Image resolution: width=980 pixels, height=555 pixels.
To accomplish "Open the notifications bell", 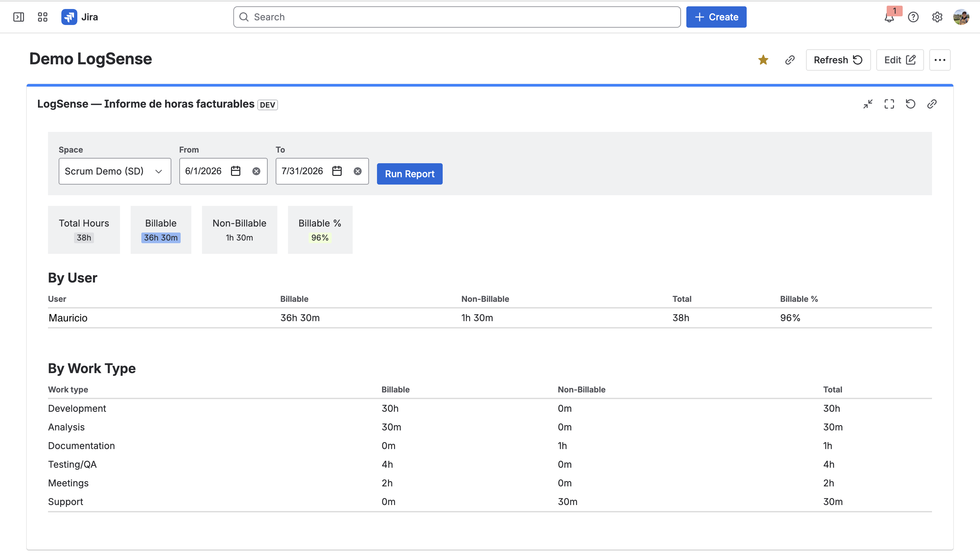I will 890,17.
